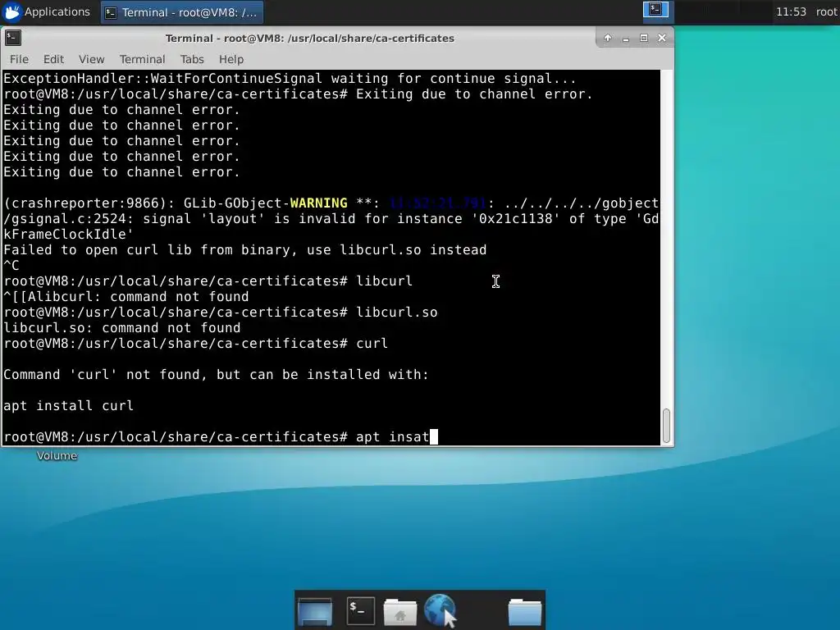Image resolution: width=840 pixels, height=630 pixels.
Task: Maximize the Terminal window
Action: (x=644, y=38)
